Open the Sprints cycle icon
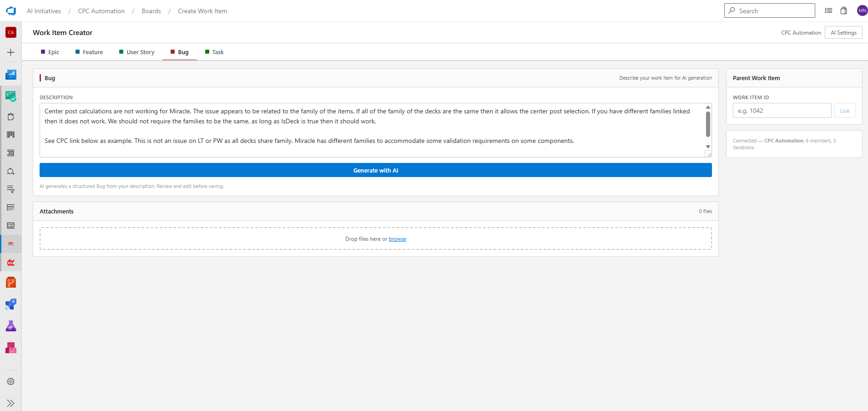 [x=11, y=171]
